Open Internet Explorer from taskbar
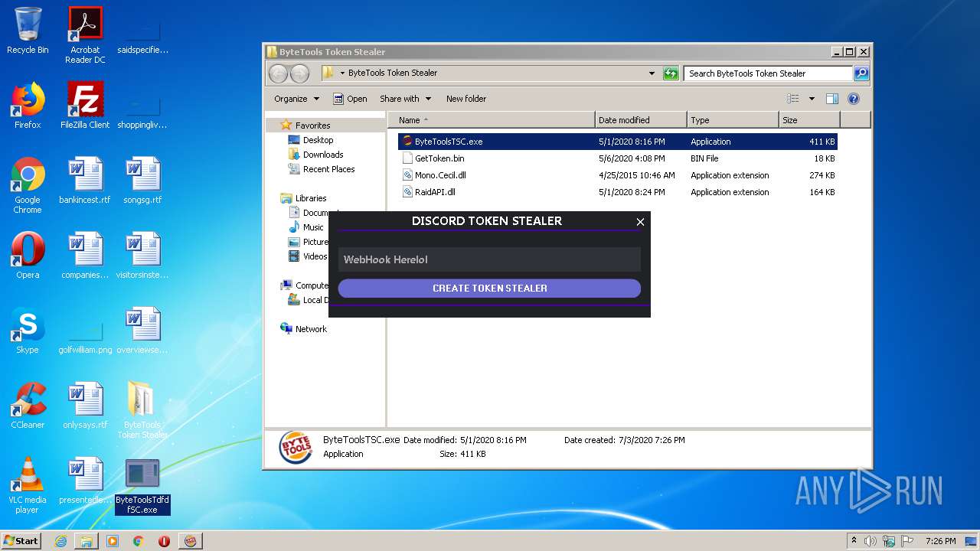Viewport: 980px width, 551px height. pyautogui.click(x=60, y=541)
